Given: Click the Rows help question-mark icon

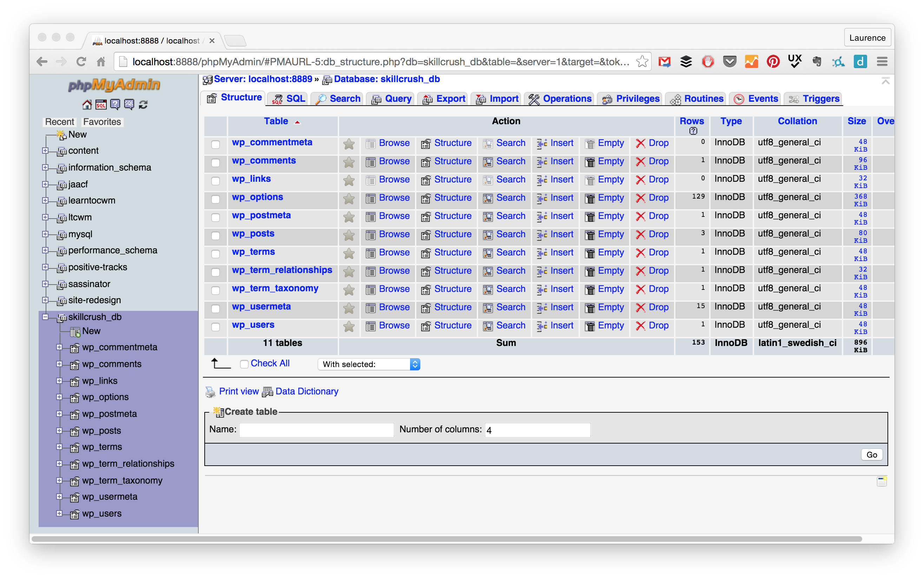Looking at the screenshot, I should [693, 131].
